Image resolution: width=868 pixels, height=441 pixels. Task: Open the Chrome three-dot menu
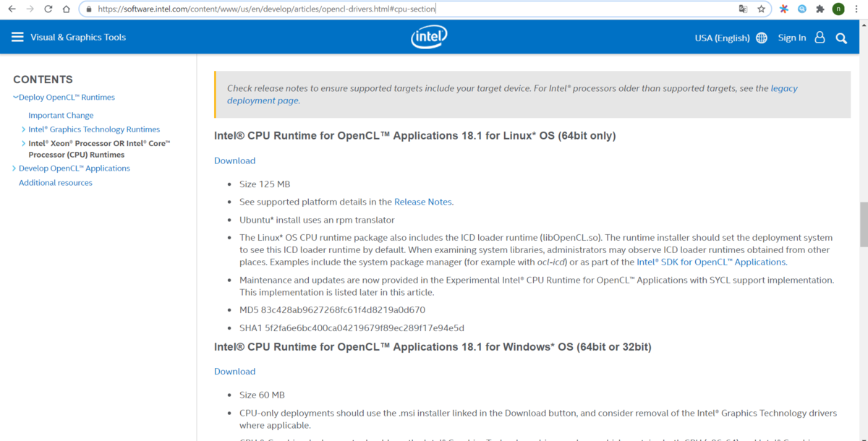pos(856,9)
